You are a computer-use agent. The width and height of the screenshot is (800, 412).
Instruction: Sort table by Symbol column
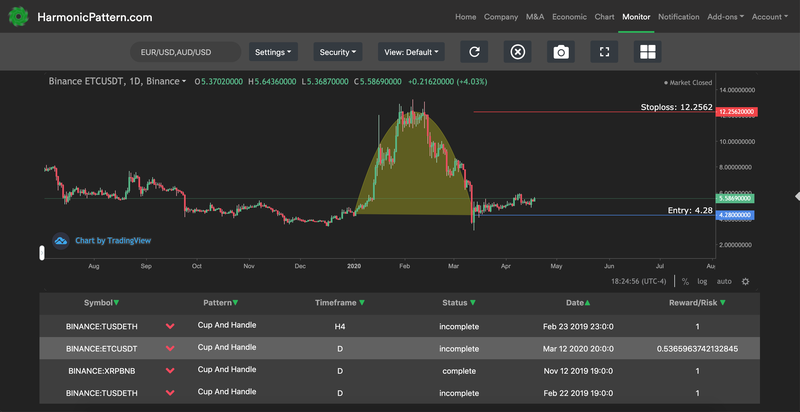pyautogui.click(x=102, y=303)
